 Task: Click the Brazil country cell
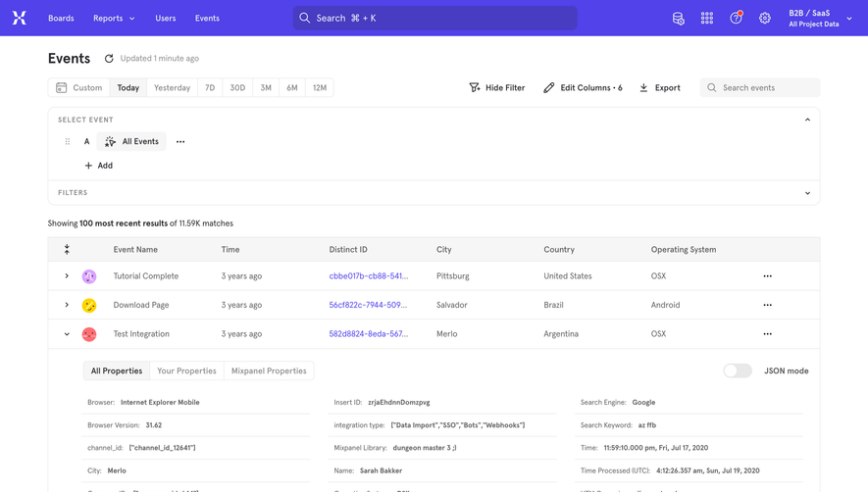pyautogui.click(x=553, y=305)
